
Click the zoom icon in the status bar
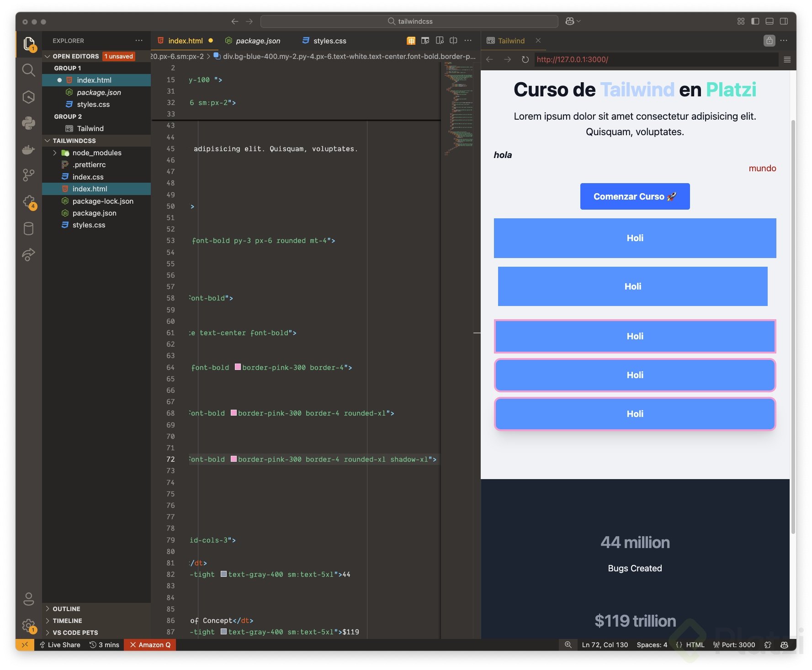pos(568,645)
